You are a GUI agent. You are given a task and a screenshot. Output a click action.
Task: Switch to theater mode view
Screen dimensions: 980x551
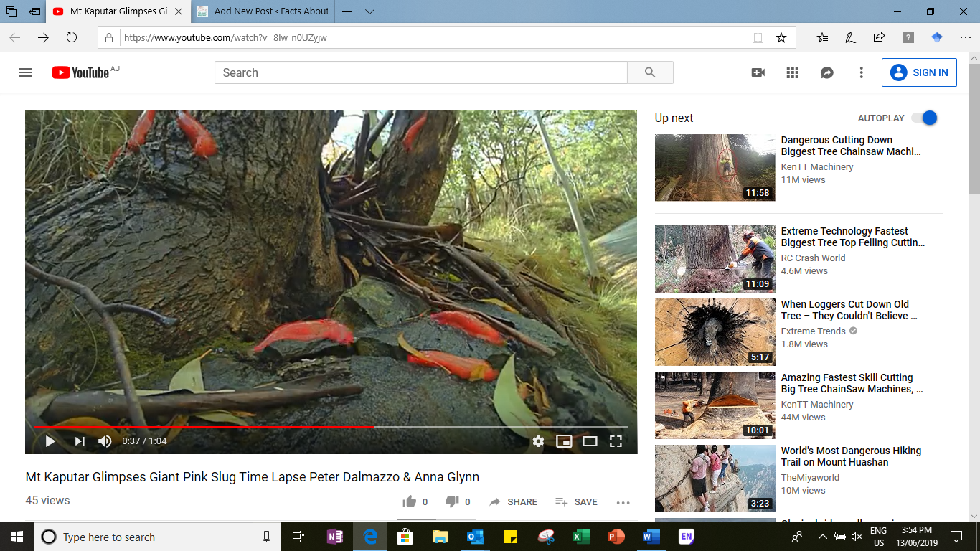point(590,441)
